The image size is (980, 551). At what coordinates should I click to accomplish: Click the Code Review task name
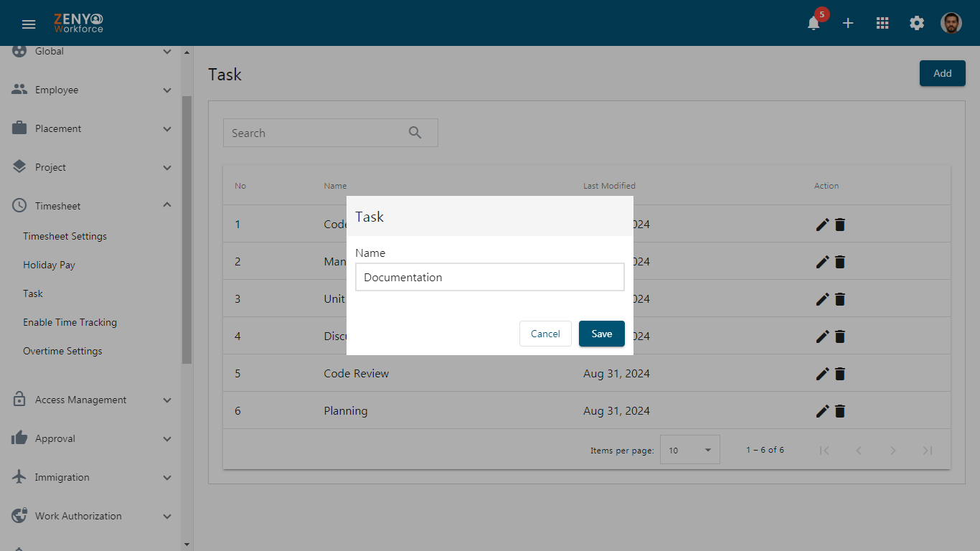pyautogui.click(x=357, y=374)
